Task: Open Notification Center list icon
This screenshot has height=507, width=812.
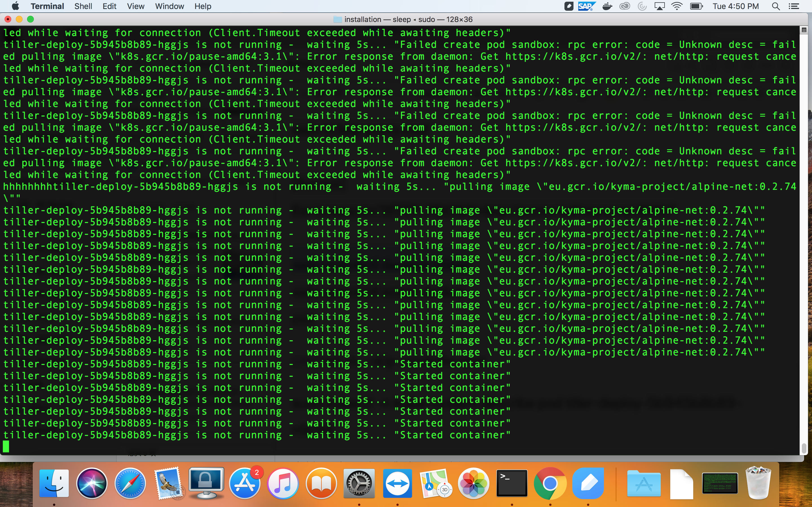Action: coord(794,6)
